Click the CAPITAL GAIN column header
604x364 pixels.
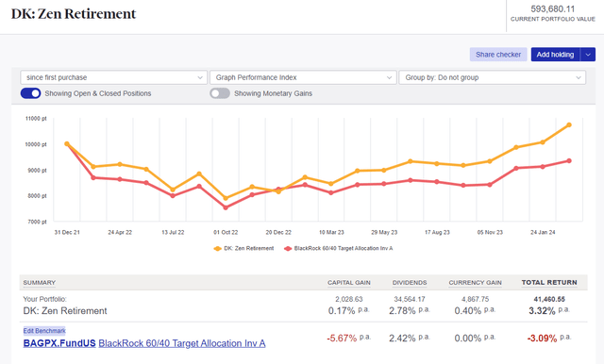(349, 283)
